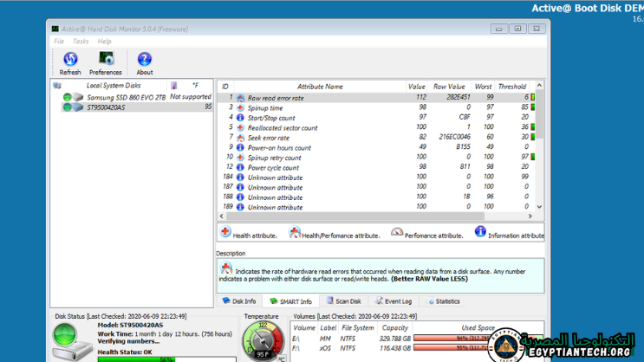Click the Health/Perfomance attribute legend icon
The height and width of the screenshot is (362, 644).
tap(295, 232)
